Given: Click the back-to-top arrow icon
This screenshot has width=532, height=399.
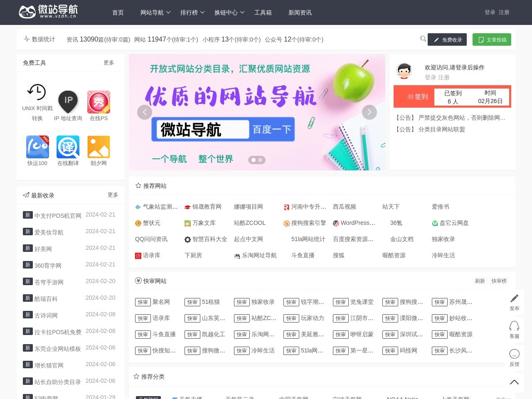Looking at the screenshot, I should (x=515, y=382).
